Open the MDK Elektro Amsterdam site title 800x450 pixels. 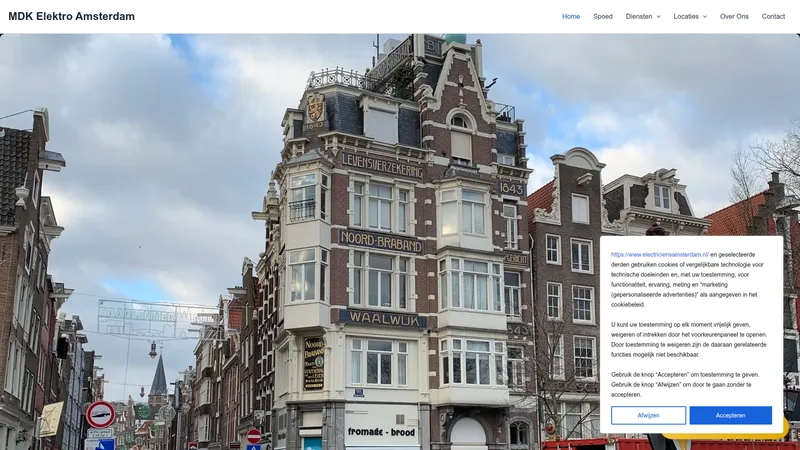tap(71, 16)
